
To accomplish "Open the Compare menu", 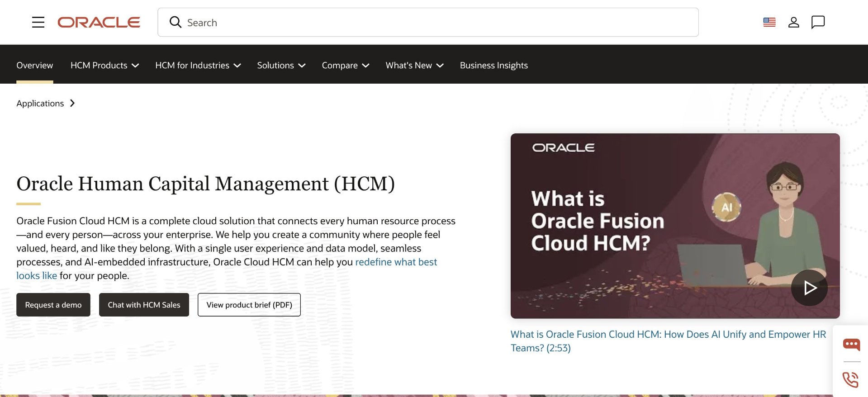I will [346, 65].
